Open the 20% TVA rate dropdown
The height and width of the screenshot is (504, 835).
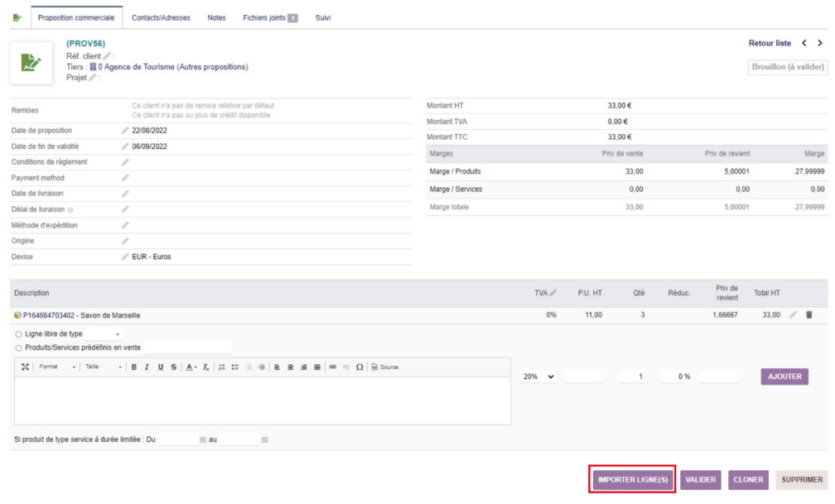(x=538, y=377)
